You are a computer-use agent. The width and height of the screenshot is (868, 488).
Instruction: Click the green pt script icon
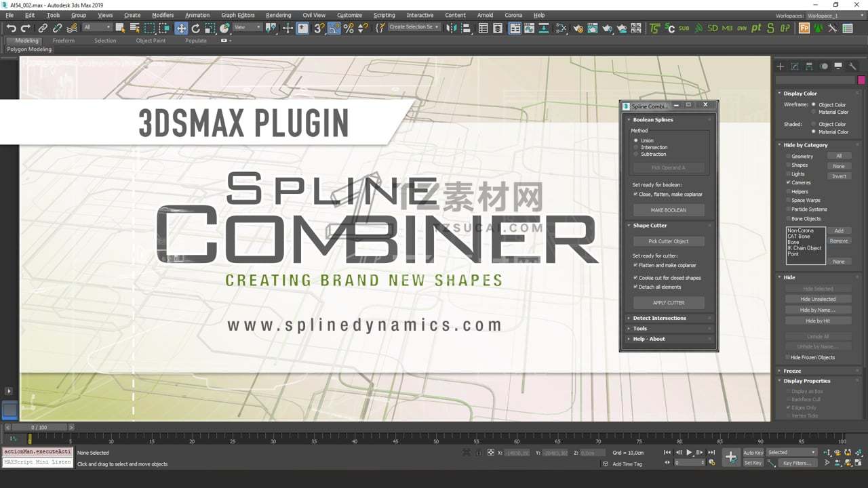coord(756,28)
